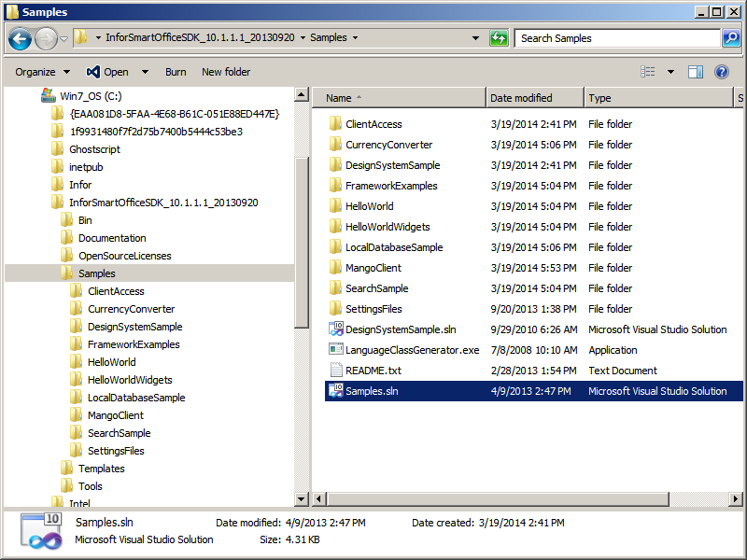Select the LanguageClassGenerator.exe application icon

[x=336, y=350]
